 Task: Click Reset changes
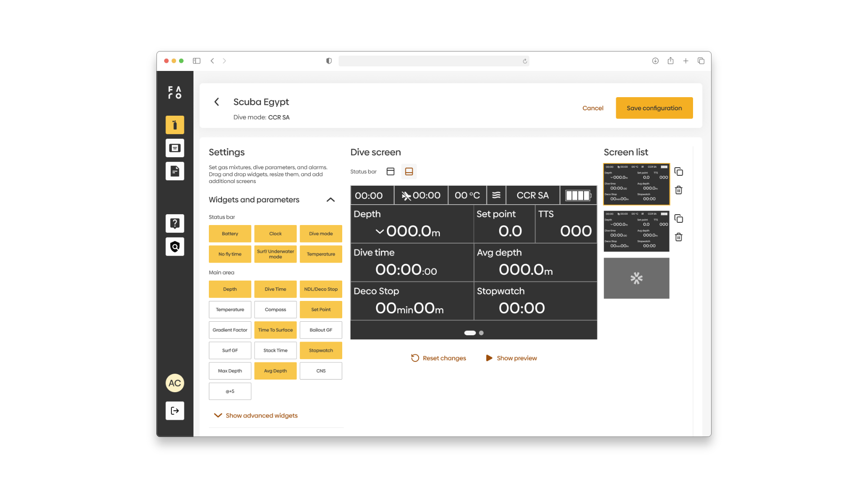(x=438, y=358)
